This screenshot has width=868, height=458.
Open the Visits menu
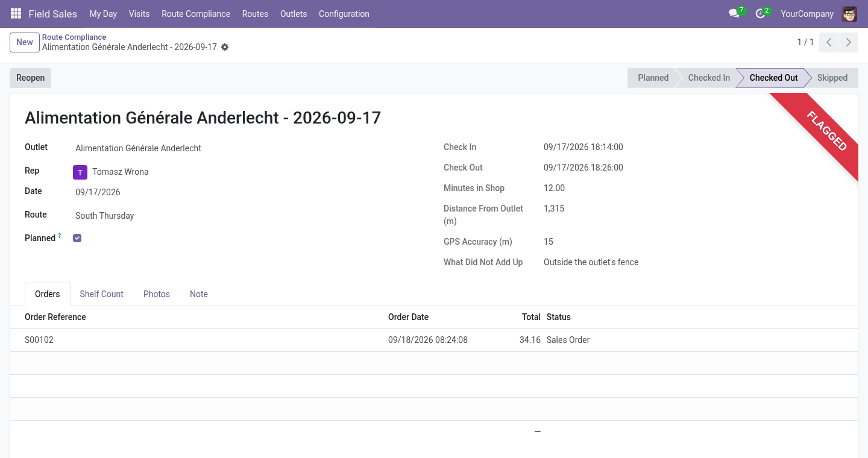pyautogui.click(x=139, y=14)
